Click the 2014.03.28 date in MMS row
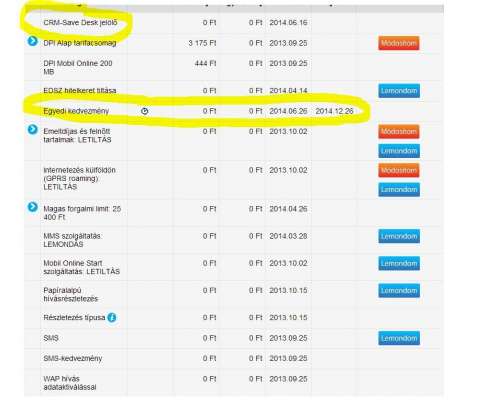 click(288, 236)
